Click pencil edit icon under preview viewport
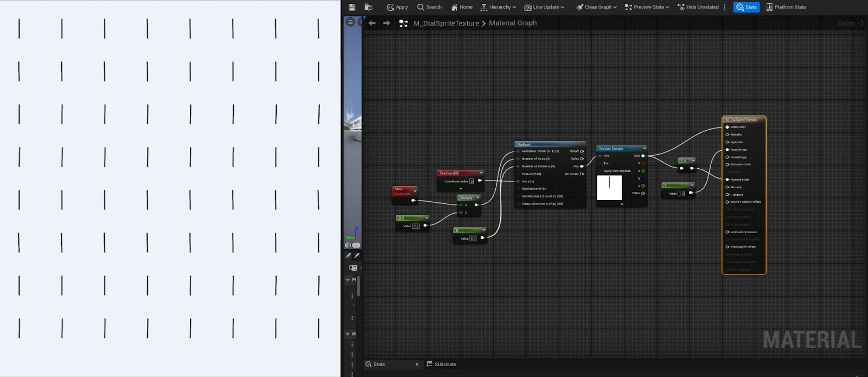The image size is (868, 377). [x=348, y=255]
